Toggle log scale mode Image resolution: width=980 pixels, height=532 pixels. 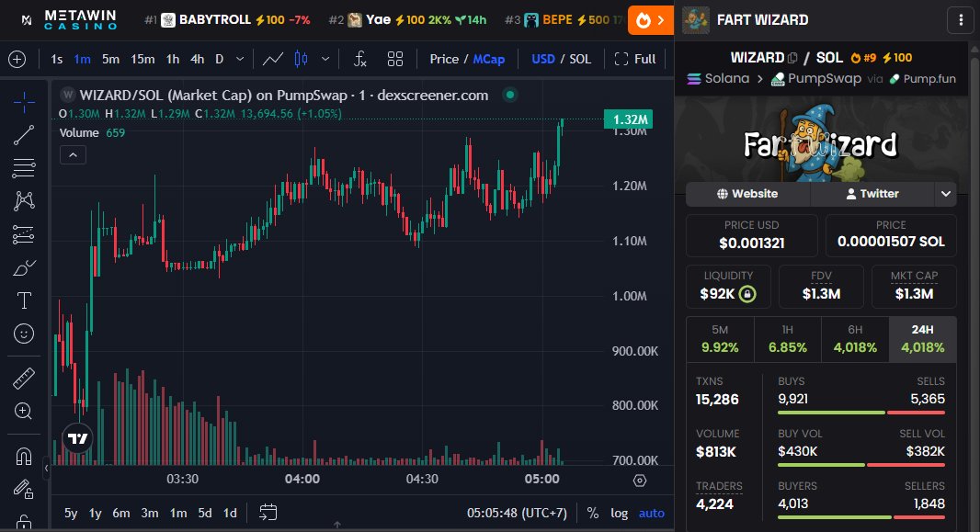pos(620,514)
